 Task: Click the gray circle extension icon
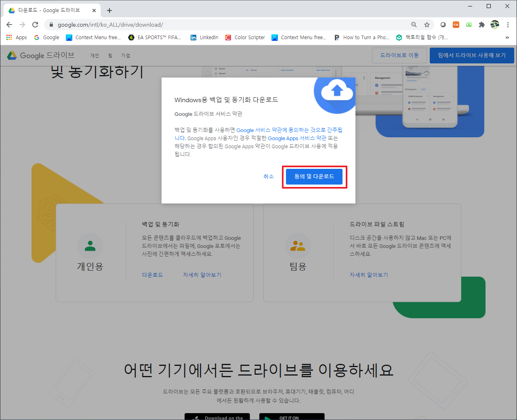(x=443, y=25)
